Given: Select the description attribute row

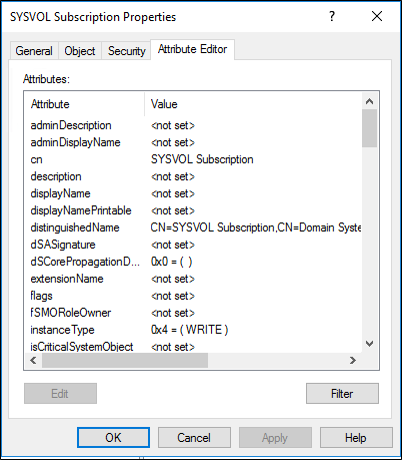Looking at the screenshot, I should (x=194, y=176).
